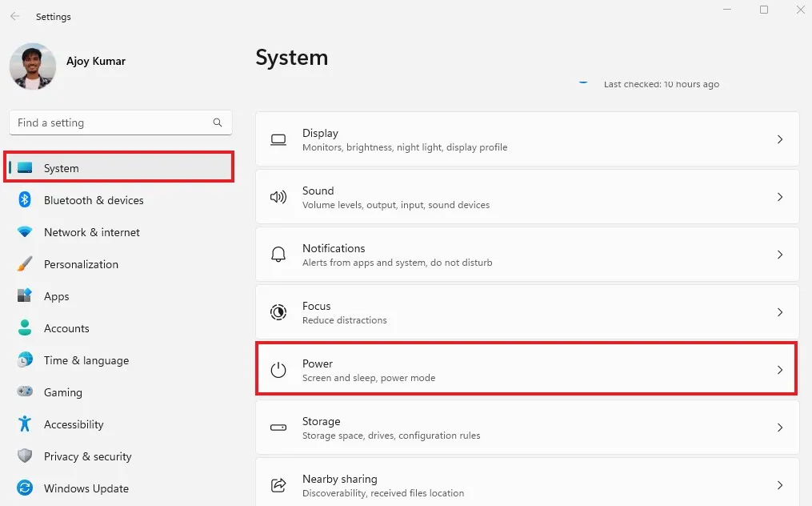Click the Network & internet globe icon
This screenshot has width=812, height=506.
[25, 232]
